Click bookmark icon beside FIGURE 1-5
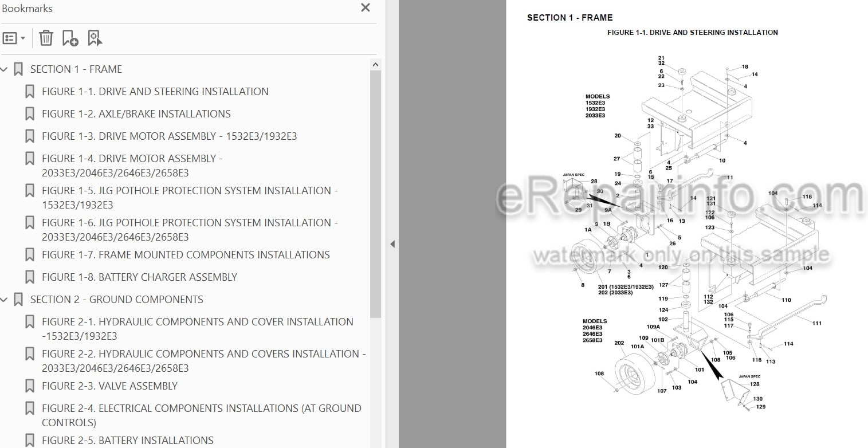The width and height of the screenshot is (868, 448). click(30, 191)
